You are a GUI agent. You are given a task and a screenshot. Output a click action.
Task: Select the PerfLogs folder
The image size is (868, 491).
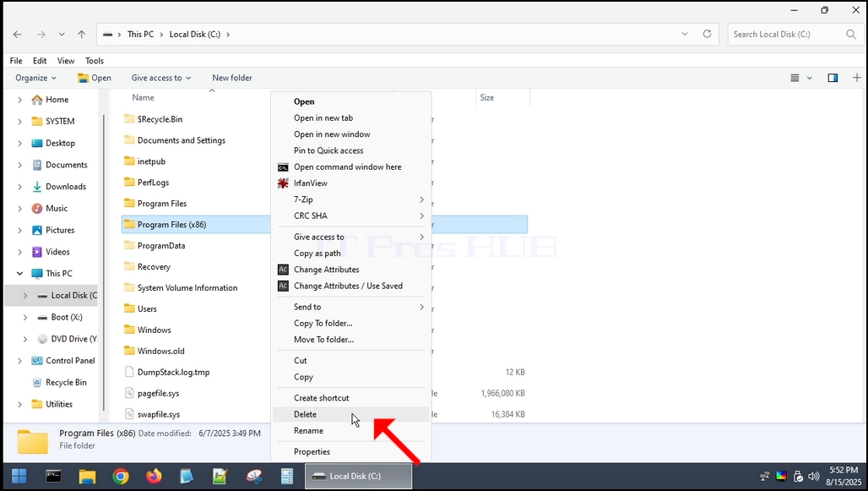click(x=153, y=183)
